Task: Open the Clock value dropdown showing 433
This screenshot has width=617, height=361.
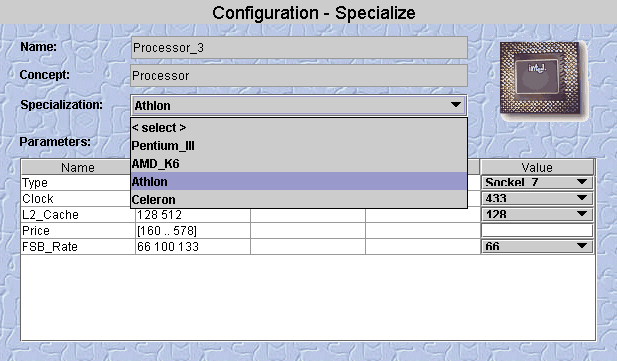Action: click(x=537, y=198)
